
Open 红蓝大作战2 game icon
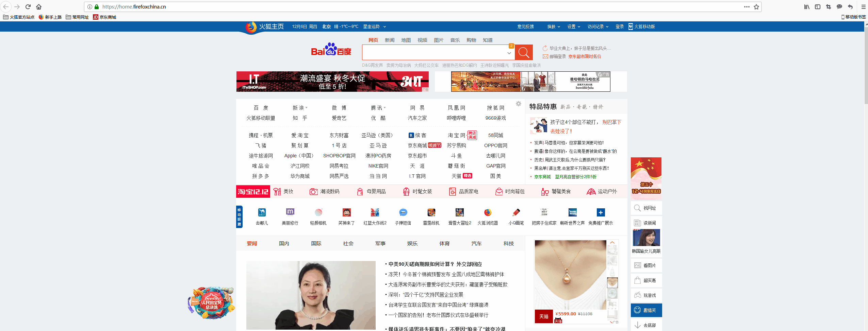(375, 212)
